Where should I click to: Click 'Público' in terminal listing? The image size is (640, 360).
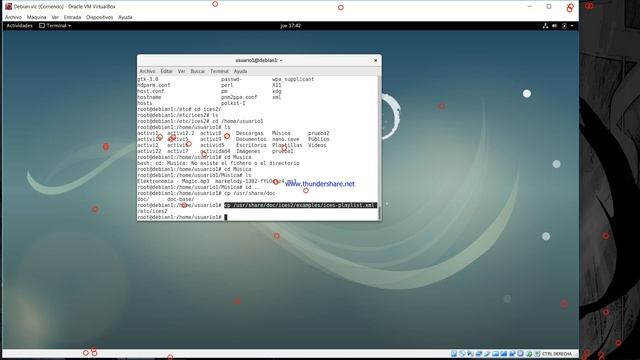pyautogui.click(x=319, y=139)
